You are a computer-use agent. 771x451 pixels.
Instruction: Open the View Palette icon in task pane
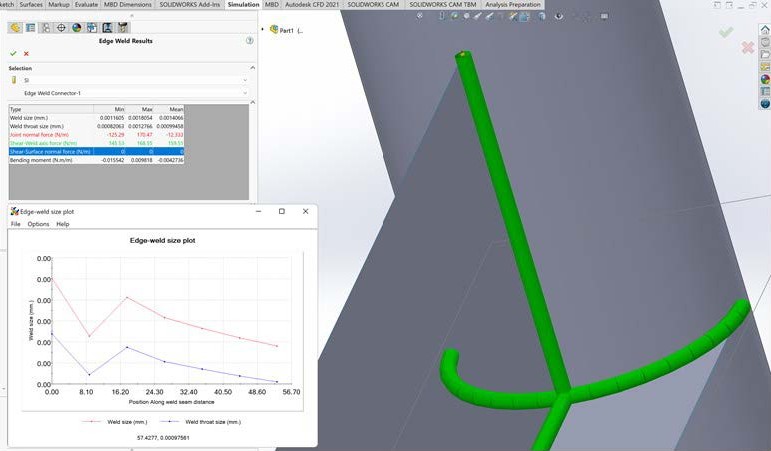[765, 67]
